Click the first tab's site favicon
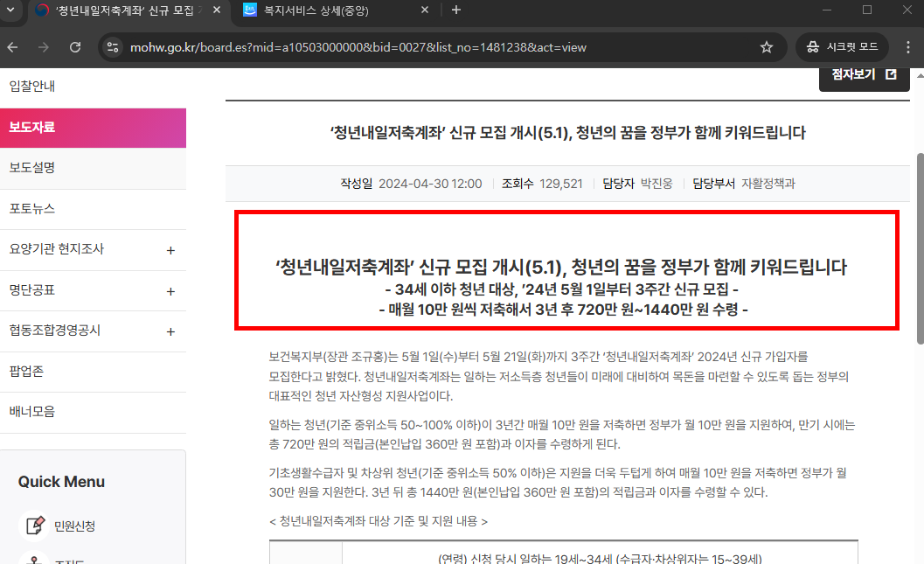This screenshot has width=924, height=564. [x=42, y=10]
